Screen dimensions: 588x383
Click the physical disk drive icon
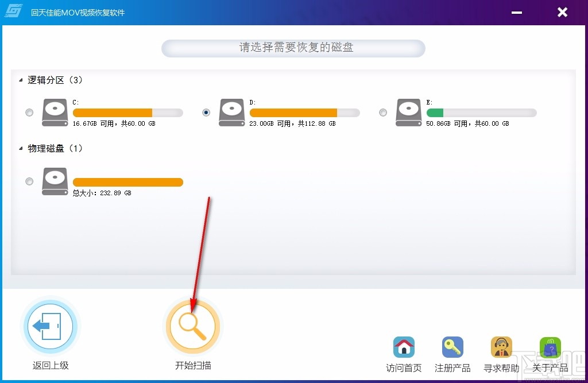(x=55, y=181)
